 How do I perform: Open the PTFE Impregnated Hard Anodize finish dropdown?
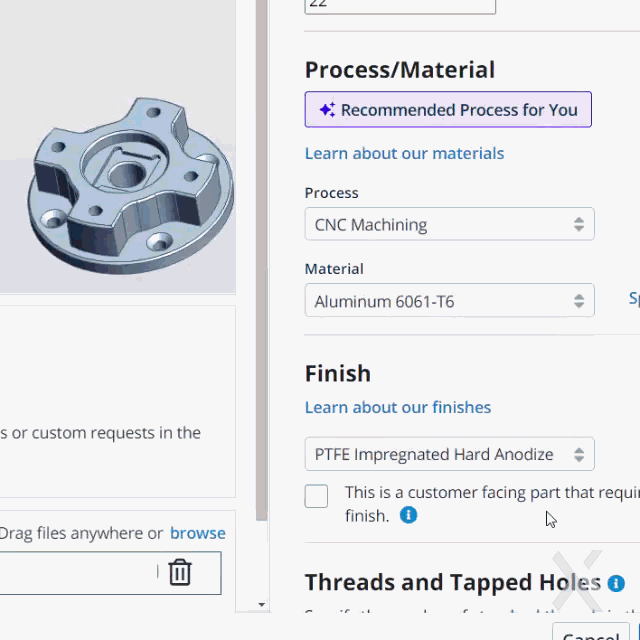pyautogui.click(x=449, y=454)
